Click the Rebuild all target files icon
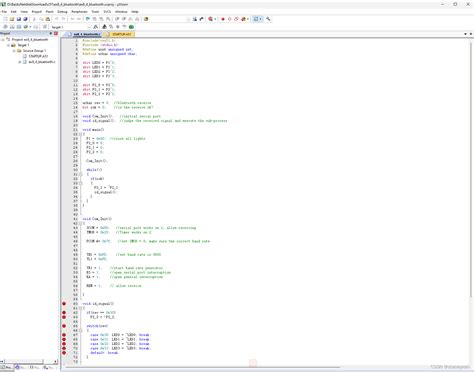This screenshot has width=474, height=372. [x=19, y=27]
